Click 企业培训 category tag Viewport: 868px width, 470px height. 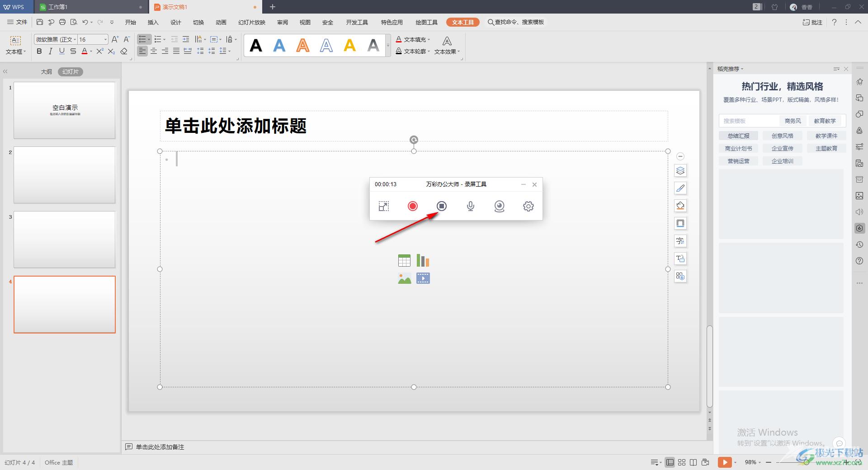tap(782, 161)
